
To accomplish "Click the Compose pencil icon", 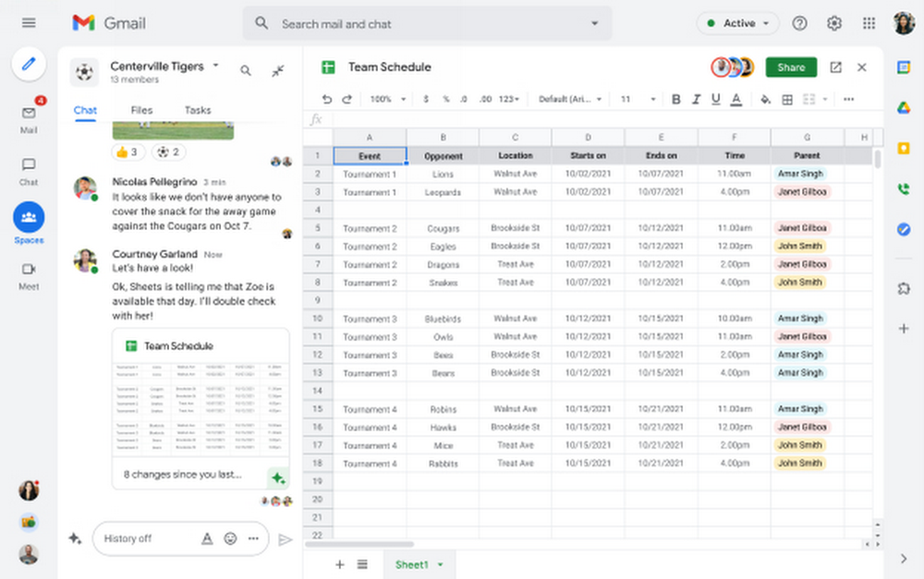I will (x=29, y=64).
